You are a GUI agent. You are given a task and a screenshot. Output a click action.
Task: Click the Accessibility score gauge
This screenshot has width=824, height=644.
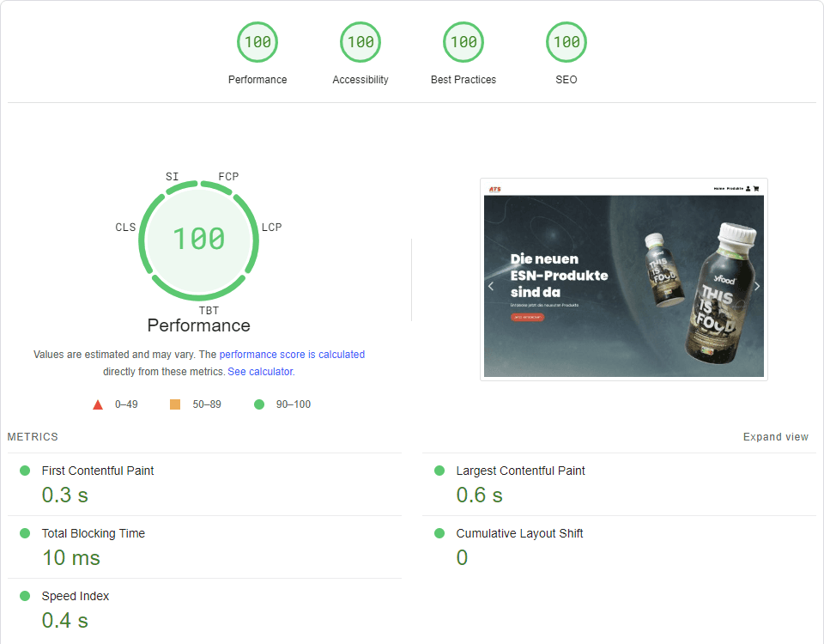pos(360,42)
